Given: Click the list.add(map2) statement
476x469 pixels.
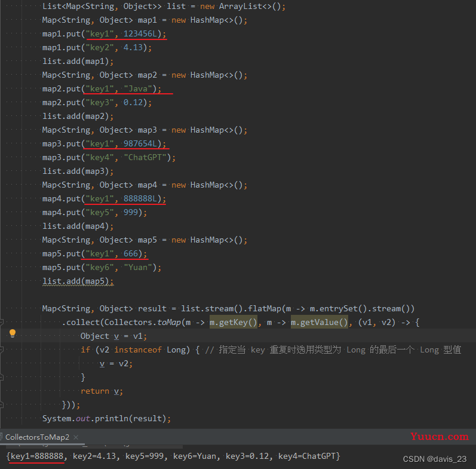Looking at the screenshot, I should (78, 117).
